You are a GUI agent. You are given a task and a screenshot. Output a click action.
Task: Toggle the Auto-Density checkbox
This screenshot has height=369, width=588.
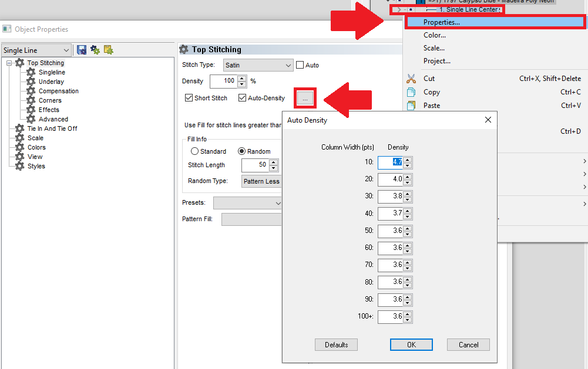pyautogui.click(x=242, y=98)
